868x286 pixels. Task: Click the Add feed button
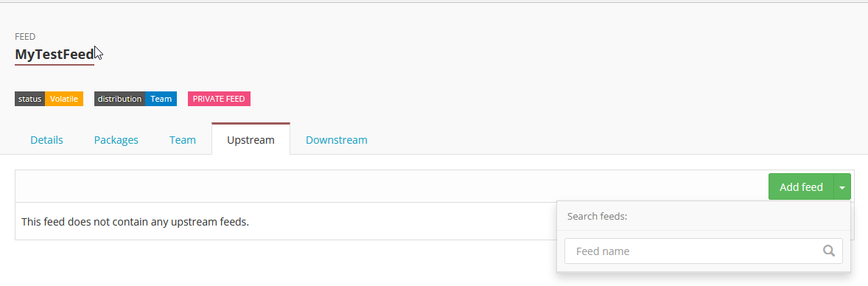pyautogui.click(x=801, y=187)
